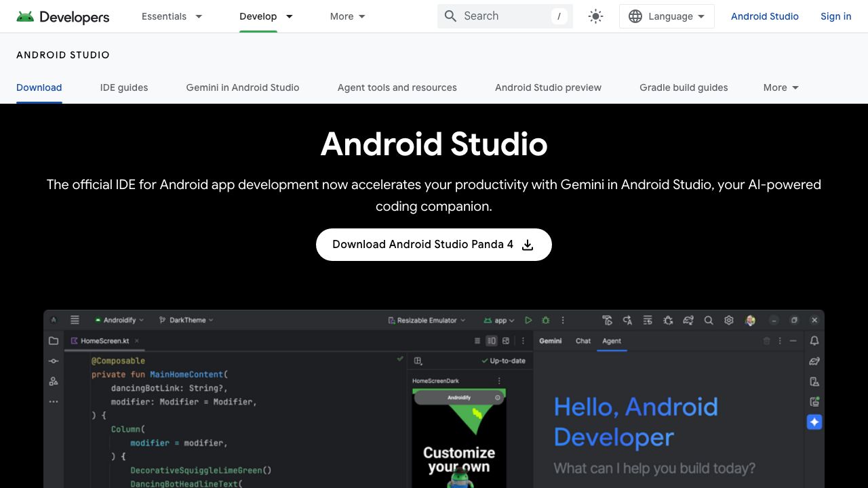
Task: Click the Structure icon in IDE left sidebar
Action: click(x=54, y=382)
